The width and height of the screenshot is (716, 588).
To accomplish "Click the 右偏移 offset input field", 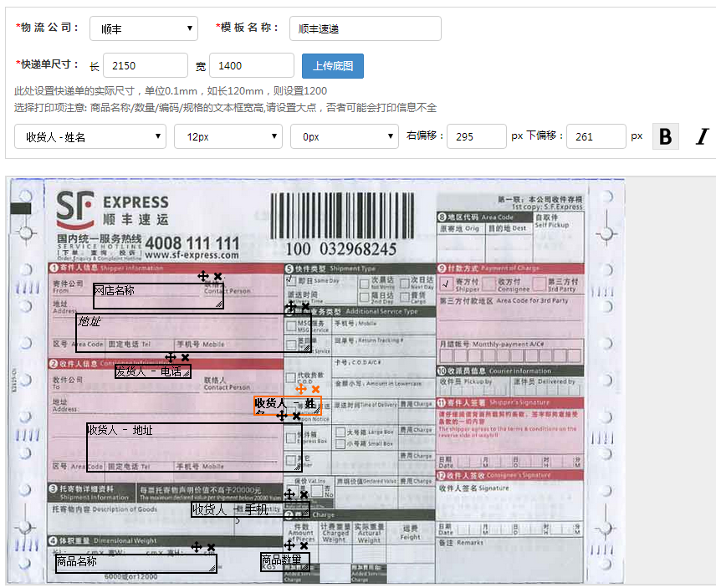I will pos(476,136).
